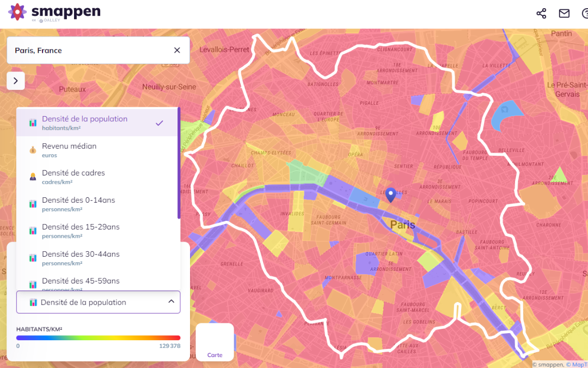The width and height of the screenshot is (588, 368).
Task: Click the share icon in the header
Action: click(x=541, y=14)
